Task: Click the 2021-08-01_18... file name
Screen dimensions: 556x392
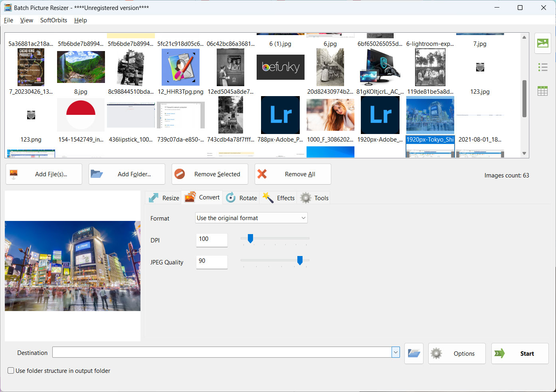Action: coord(480,140)
